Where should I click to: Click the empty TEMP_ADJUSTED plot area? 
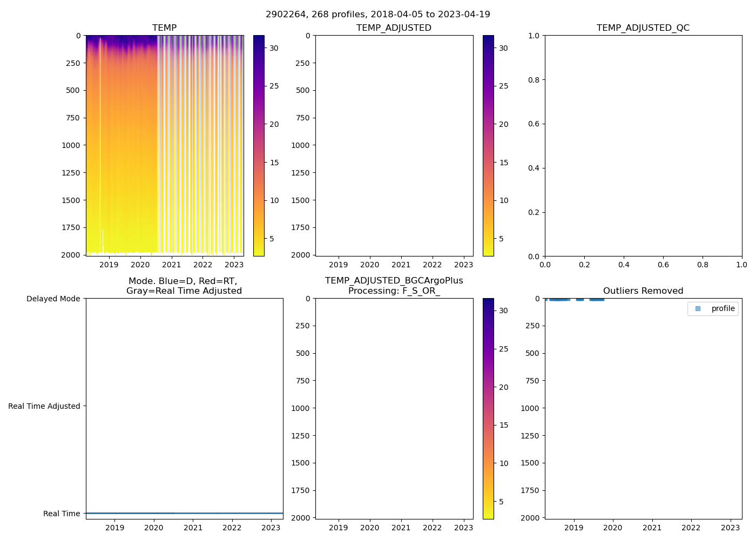point(394,146)
